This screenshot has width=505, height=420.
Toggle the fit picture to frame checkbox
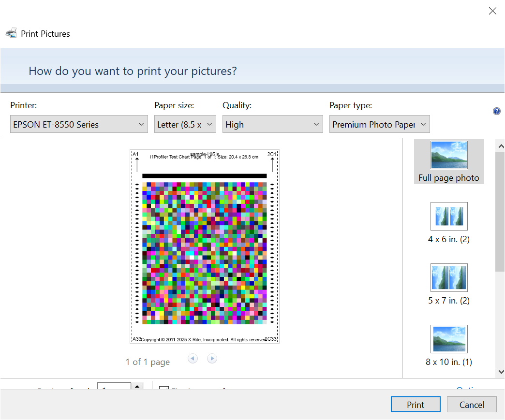click(x=164, y=388)
